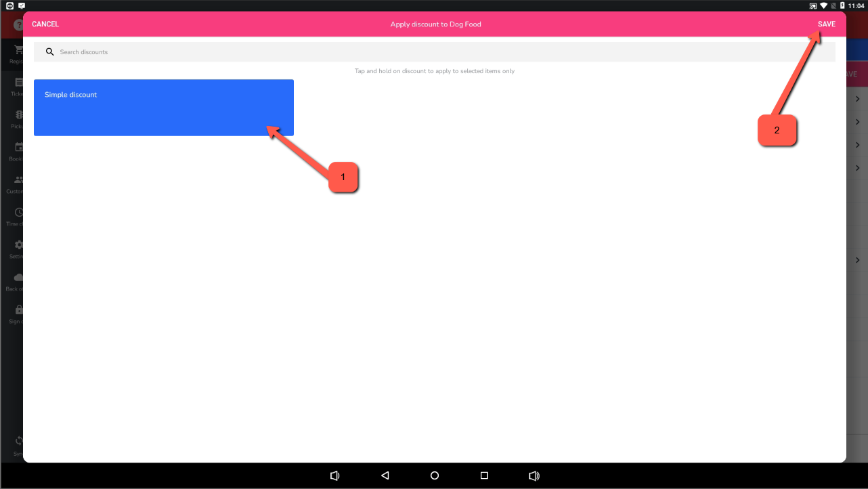Focus the Search discounts field

coord(433,52)
